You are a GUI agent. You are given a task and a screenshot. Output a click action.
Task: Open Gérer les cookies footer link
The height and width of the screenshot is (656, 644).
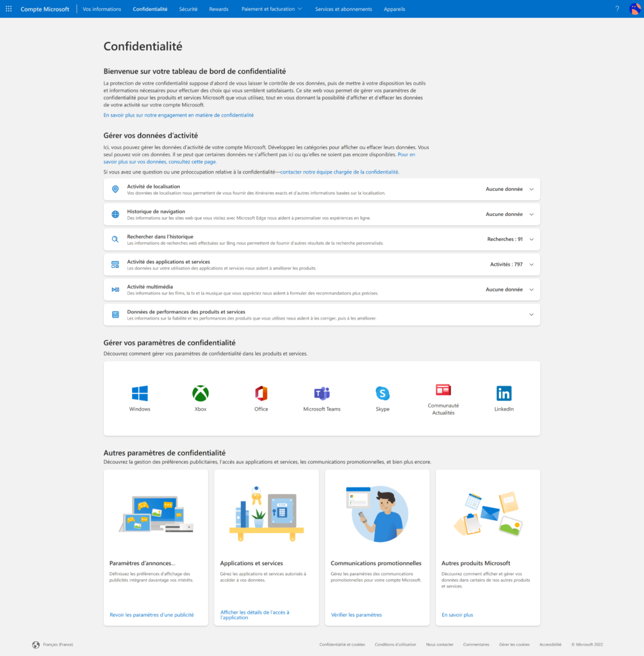(514, 644)
